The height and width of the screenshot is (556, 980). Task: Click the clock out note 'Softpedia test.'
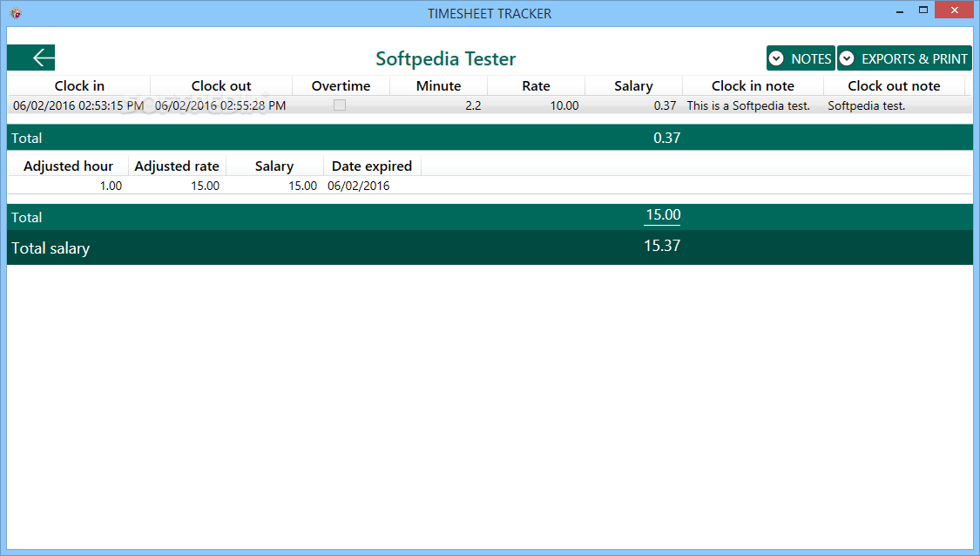pyautogui.click(x=866, y=105)
